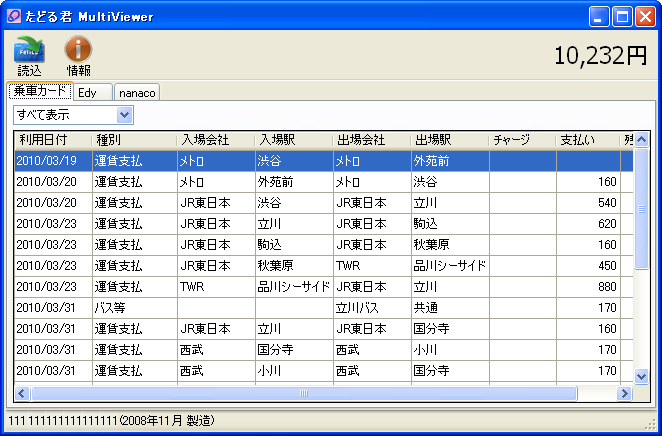
Task: Click the 160 payment on the 外苑前 to 渋谷 row
Action: point(588,182)
